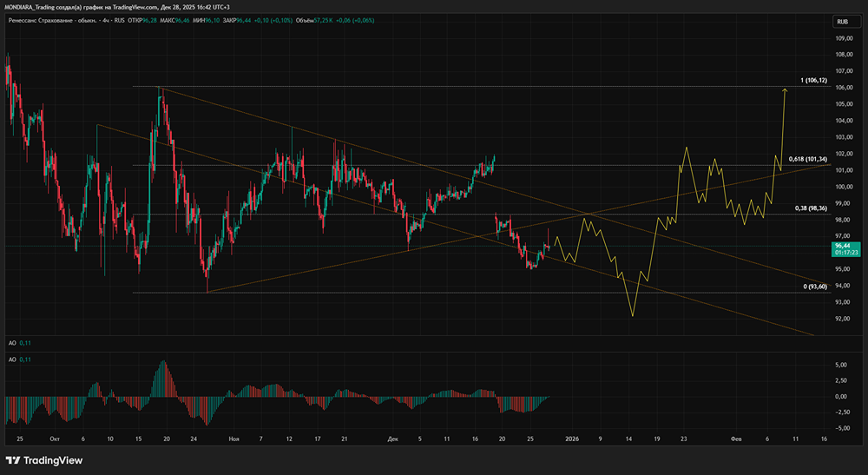
Task: Click the Объём 57,25 K volume value
Action: [314, 21]
